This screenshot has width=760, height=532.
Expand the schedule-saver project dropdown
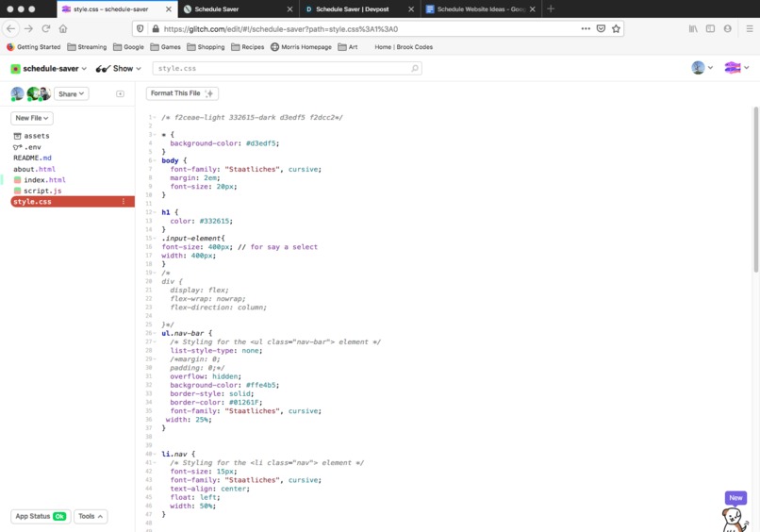pyautogui.click(x=48, y=68)
